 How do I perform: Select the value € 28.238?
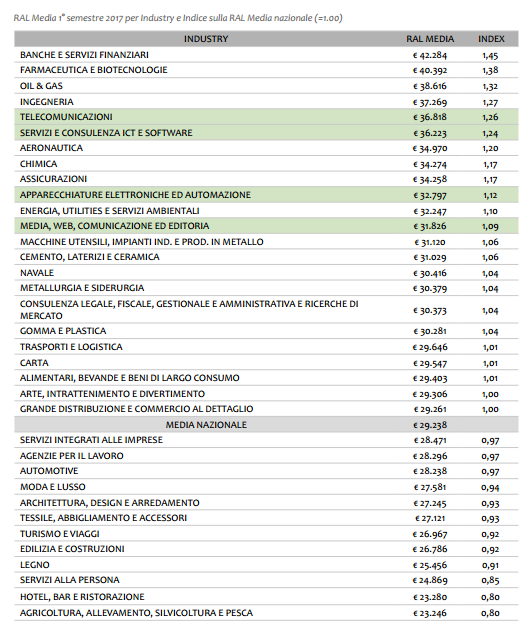430,471
